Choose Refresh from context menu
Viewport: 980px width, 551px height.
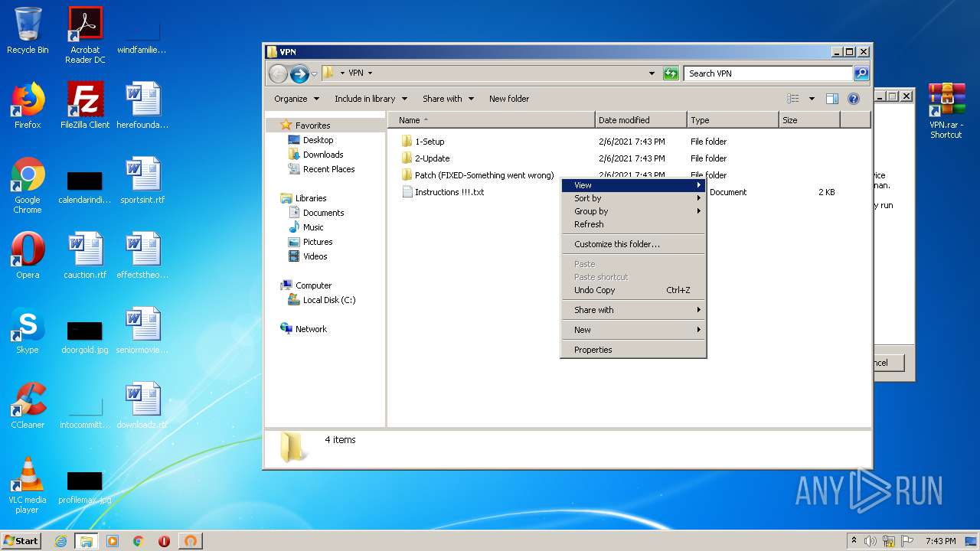point(633,224)
